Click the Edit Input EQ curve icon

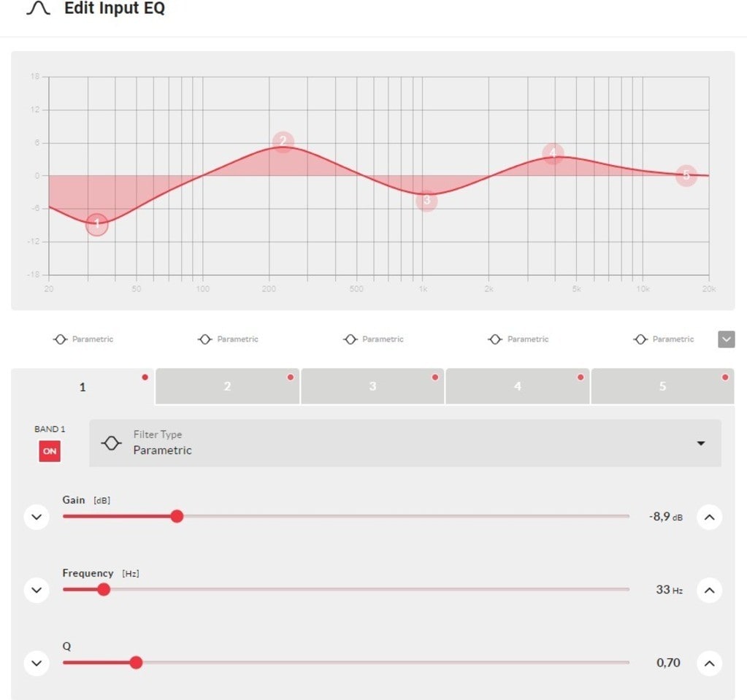pyautogui.click(x=38, y=10)
